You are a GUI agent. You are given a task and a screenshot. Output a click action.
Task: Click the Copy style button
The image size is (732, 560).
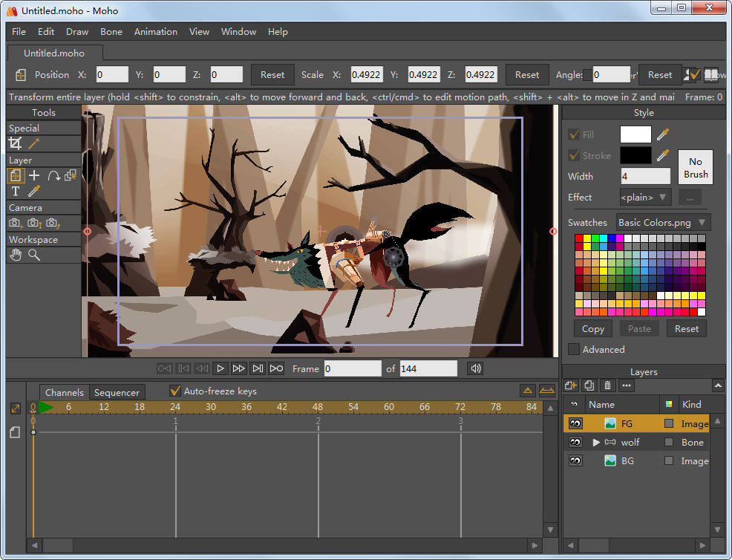[593, 329]
